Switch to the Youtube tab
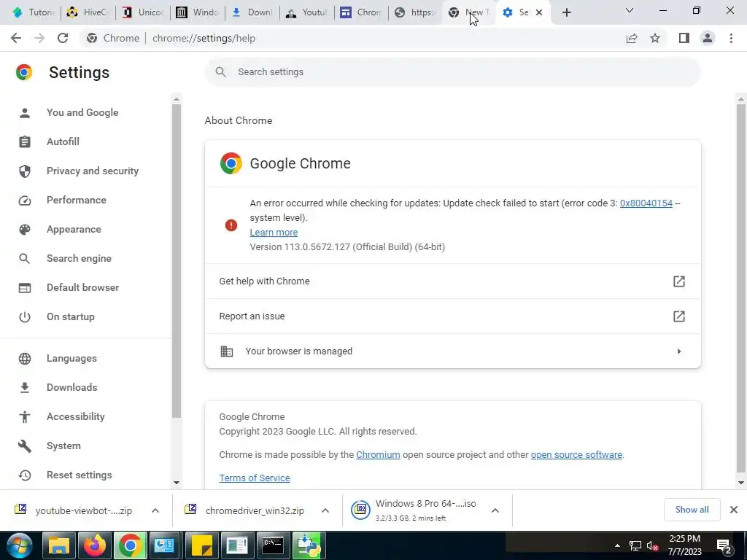 coord(306,12)
